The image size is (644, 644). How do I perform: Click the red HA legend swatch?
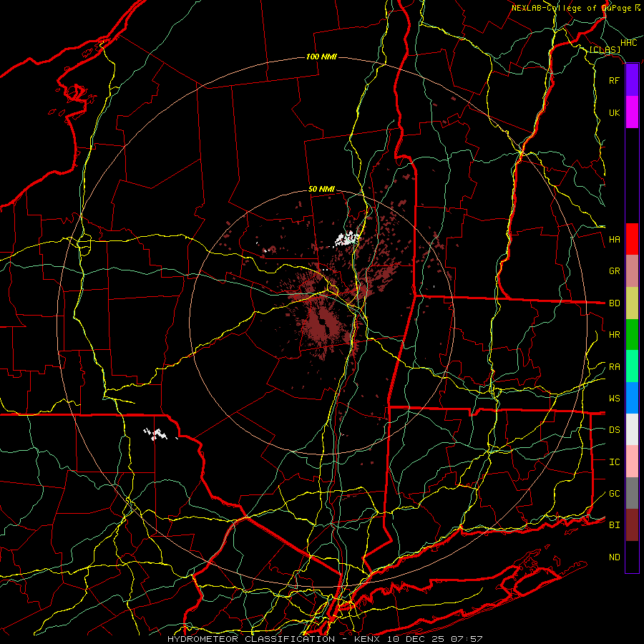pyautogui.click(x=632, y=239)
